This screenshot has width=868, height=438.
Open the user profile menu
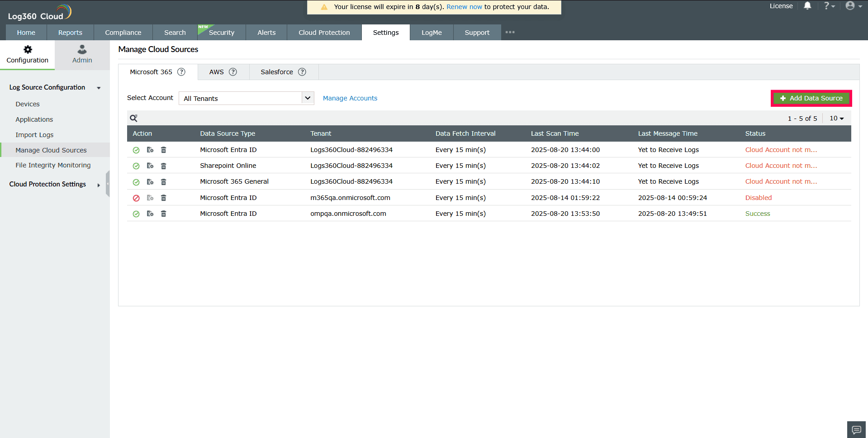(x=854, y=6)
